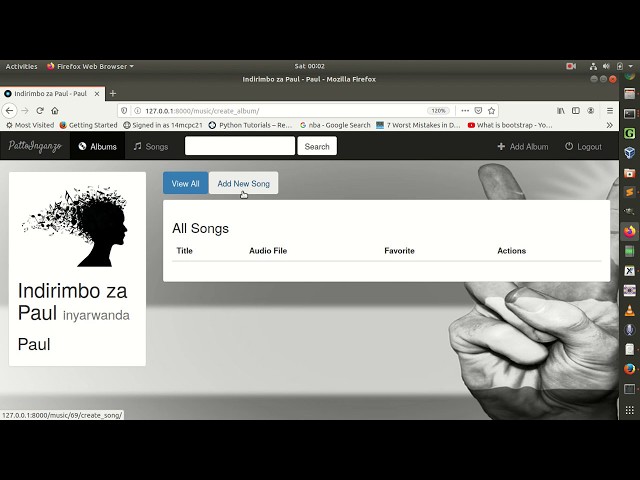Go to Albums in the navbar
The image size is (640, 480).
click(x=98, y=146)
